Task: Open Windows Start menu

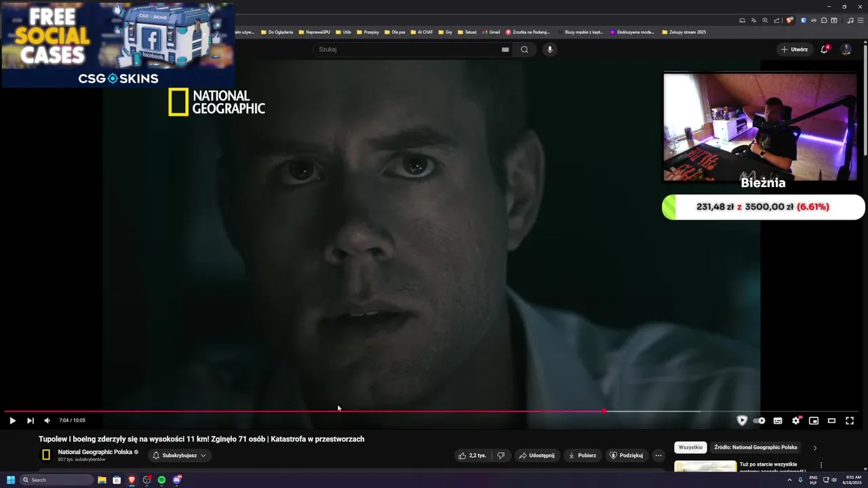Action: tap(10, 480)
